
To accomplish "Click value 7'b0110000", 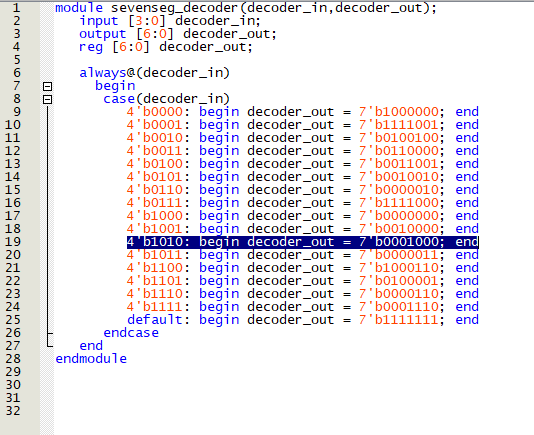I will [x=399, y=151].
